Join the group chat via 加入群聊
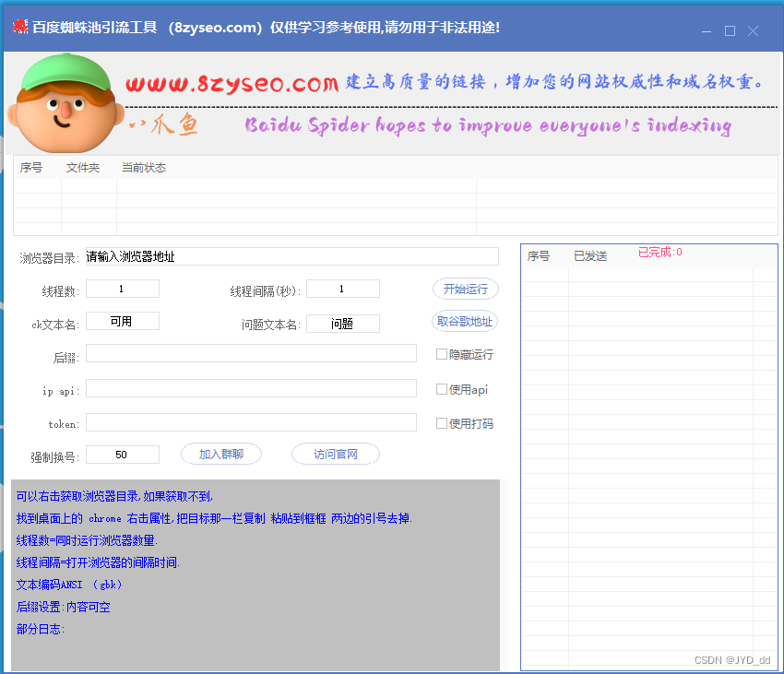784x674 pixels. 221,454
